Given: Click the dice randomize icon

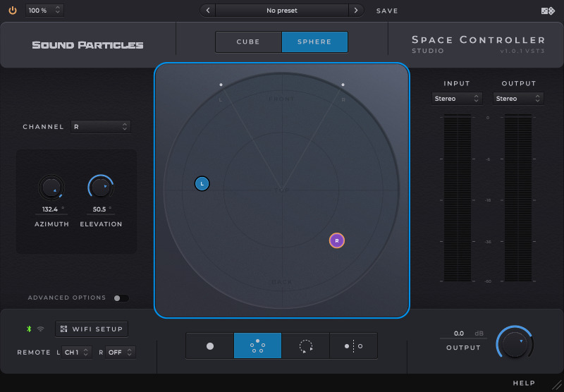Looking at the screenshot, I should pyautogui.click(x=548, y=11).
